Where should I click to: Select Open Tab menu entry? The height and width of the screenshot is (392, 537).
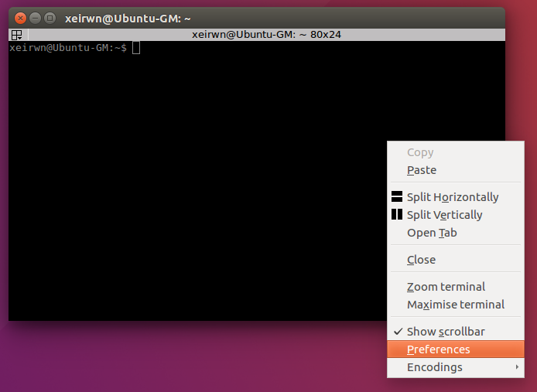point(456,233)
